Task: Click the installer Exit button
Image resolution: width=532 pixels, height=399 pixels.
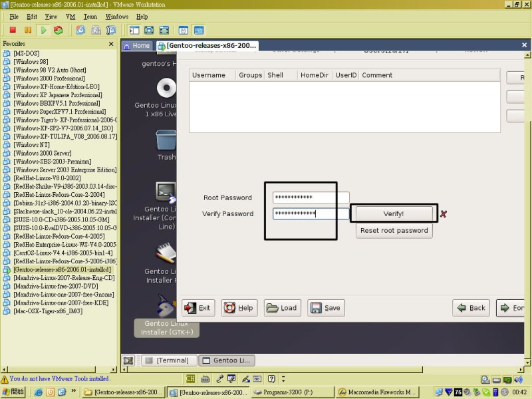Action: pyautogui.click(x=198, y=308)
